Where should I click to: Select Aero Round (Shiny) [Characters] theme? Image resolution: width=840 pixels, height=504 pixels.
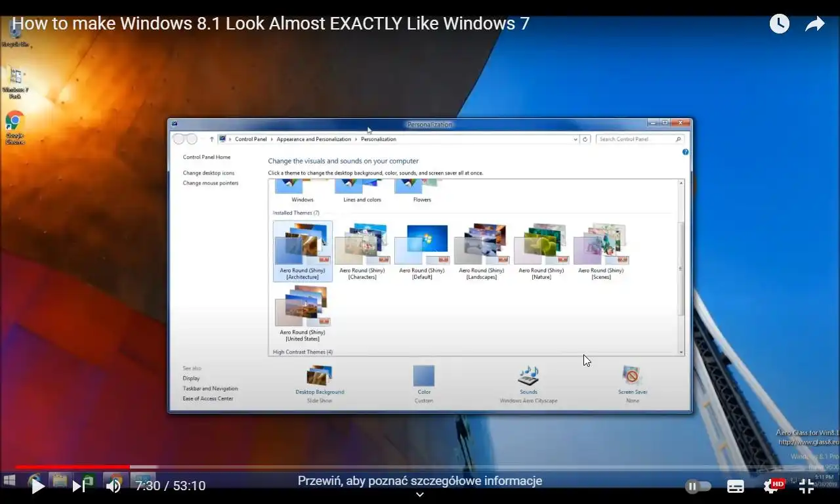[362, 251]
